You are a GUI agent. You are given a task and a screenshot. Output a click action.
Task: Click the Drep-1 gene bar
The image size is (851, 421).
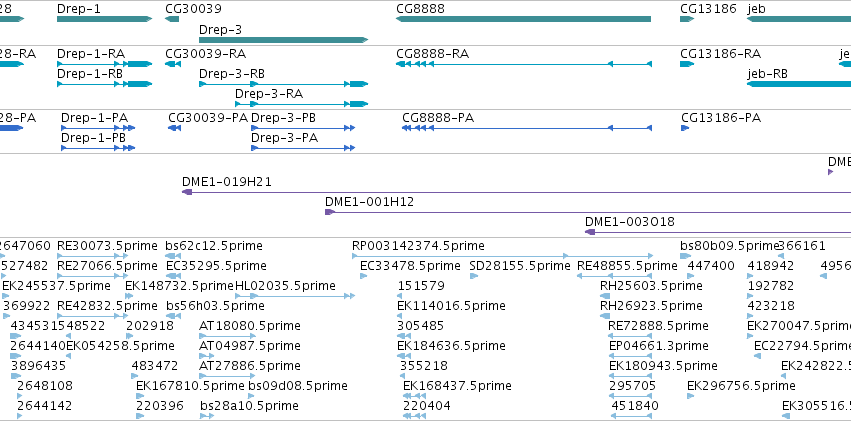104,19
